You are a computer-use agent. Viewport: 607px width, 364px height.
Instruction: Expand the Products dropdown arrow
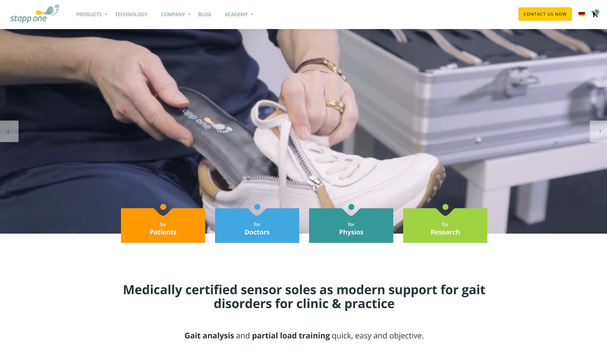point(106,15)
